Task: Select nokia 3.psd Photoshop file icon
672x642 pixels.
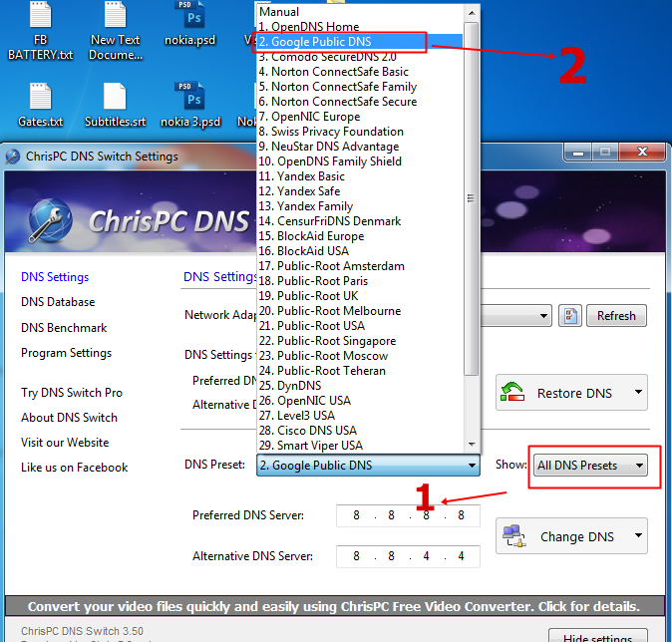Action: pyautogui.click(x=190, y=105)
